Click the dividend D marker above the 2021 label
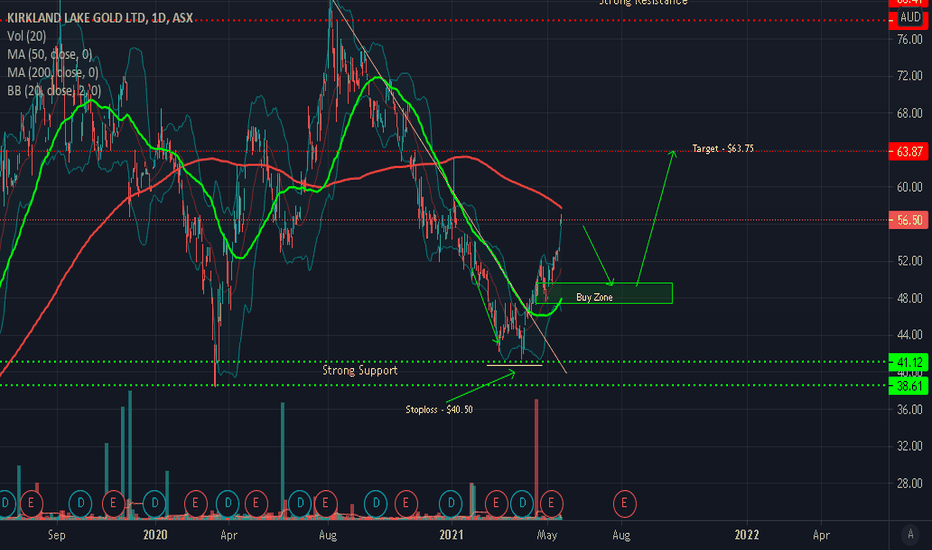Viewport: 932px width, 550px height. (451, 504)
